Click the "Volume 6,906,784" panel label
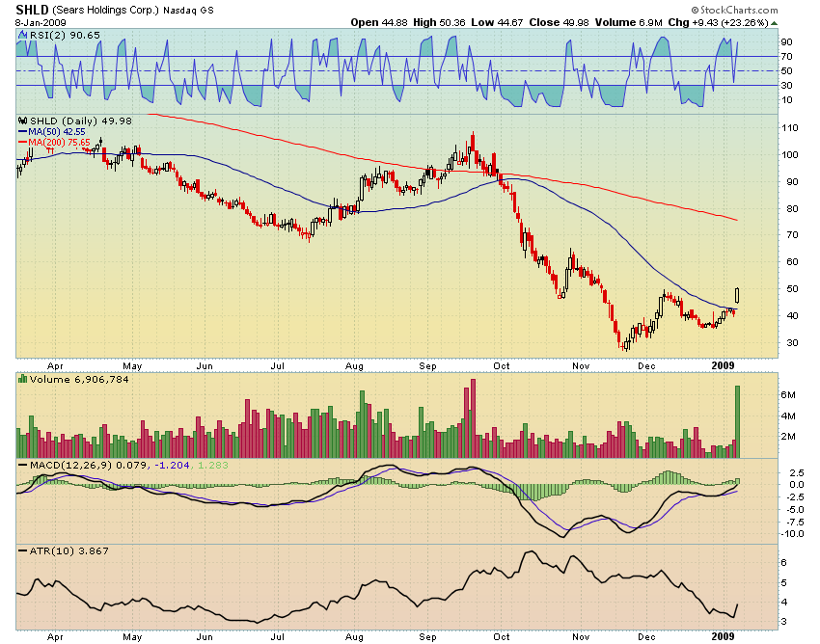The image size is (820, 644). click(79, 379)
